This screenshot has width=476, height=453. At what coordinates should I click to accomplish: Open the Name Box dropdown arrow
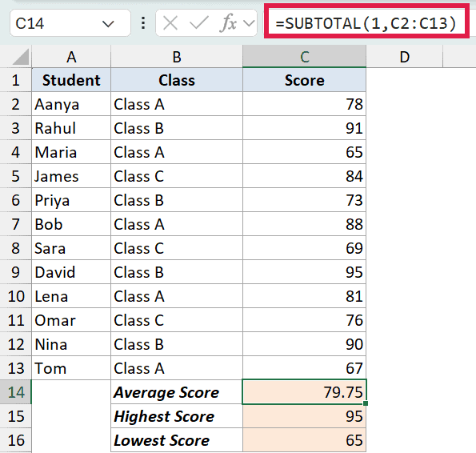108,24
